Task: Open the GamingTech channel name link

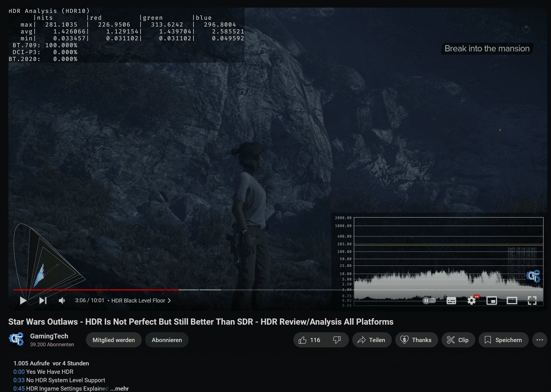Action: point(49,336)
